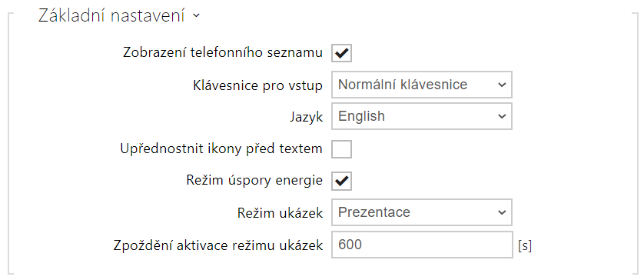Click arrow icon of English language selector

pos(502,116)
